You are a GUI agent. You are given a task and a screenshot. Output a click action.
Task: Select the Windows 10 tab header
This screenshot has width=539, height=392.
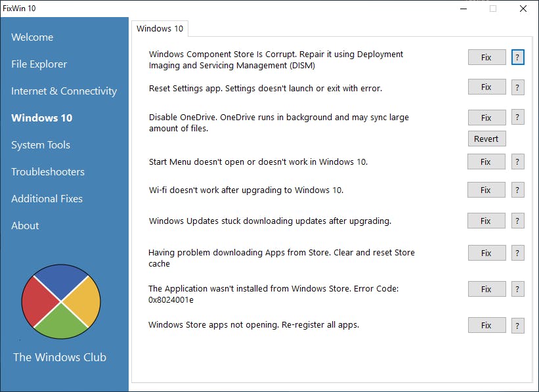(160, 28)
